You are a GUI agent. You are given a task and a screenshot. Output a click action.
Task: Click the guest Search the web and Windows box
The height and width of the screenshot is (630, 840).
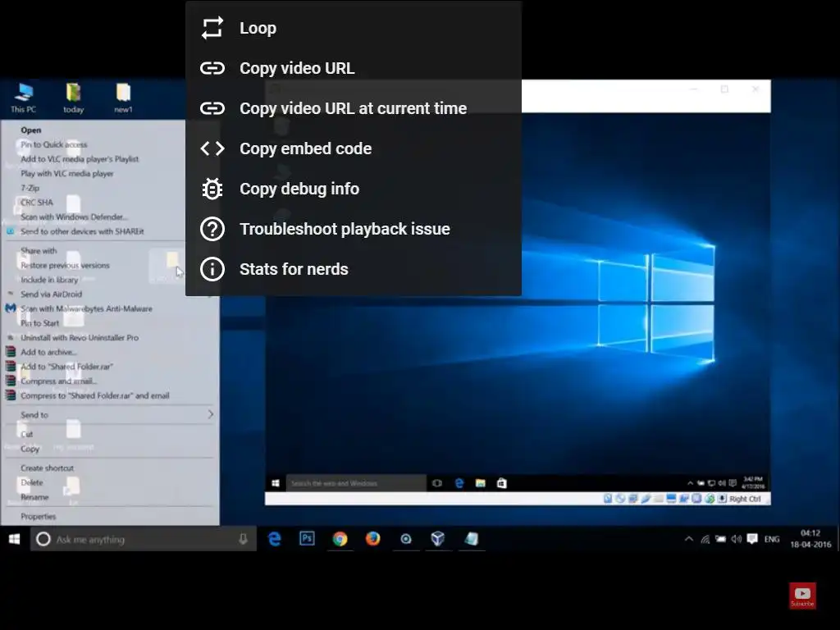[x=356, y=483]
